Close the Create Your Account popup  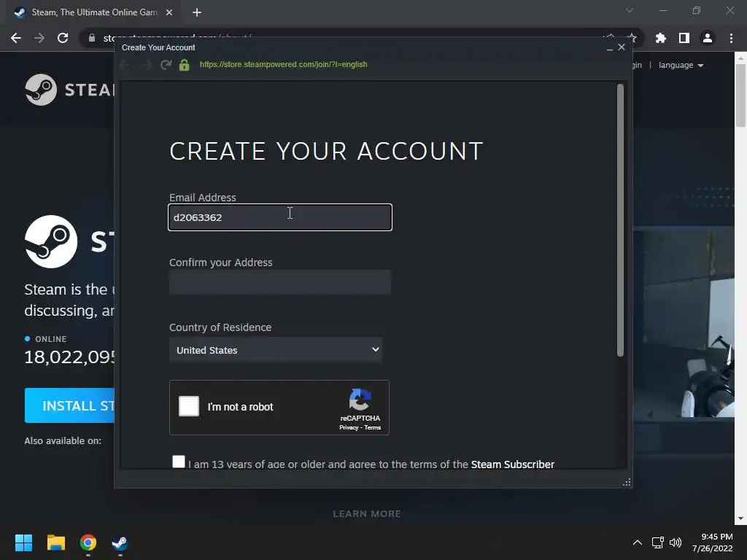pyautogui.click(x=622, y=47)
